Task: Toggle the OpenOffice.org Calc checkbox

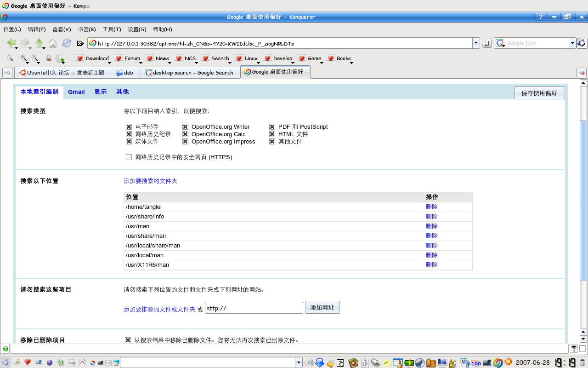Action: (185, 134)
